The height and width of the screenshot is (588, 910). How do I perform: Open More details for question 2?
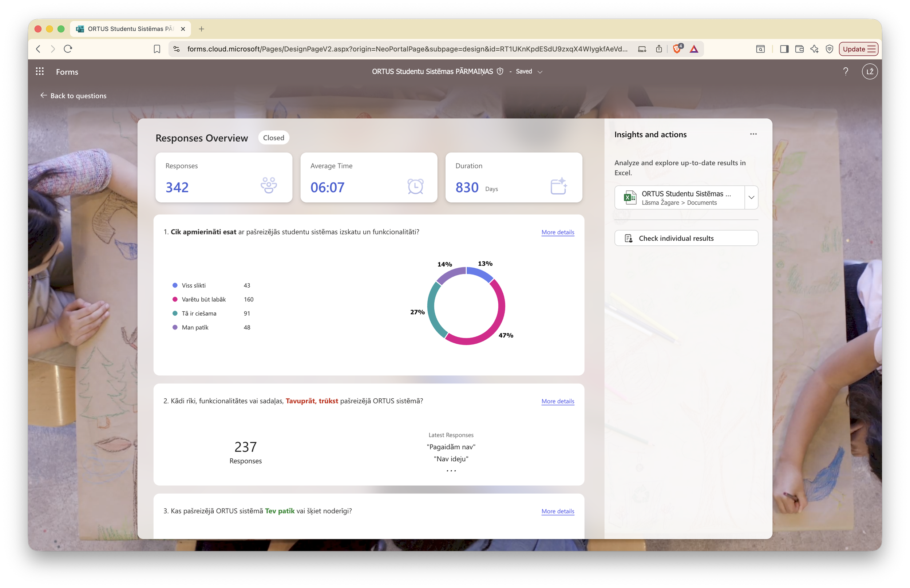click(x=558, y=401)
